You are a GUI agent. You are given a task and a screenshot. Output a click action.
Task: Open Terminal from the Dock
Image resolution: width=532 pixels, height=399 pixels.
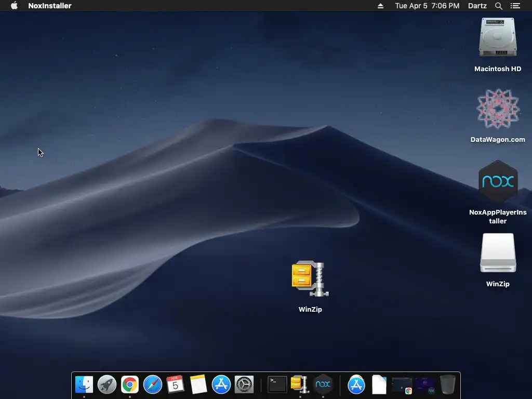tap(277, 384)
